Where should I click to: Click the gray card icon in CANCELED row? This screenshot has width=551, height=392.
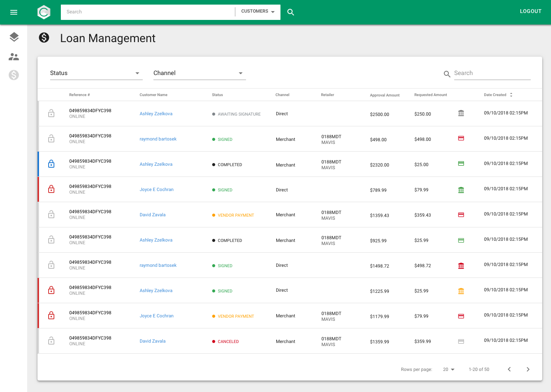point(461,341)
